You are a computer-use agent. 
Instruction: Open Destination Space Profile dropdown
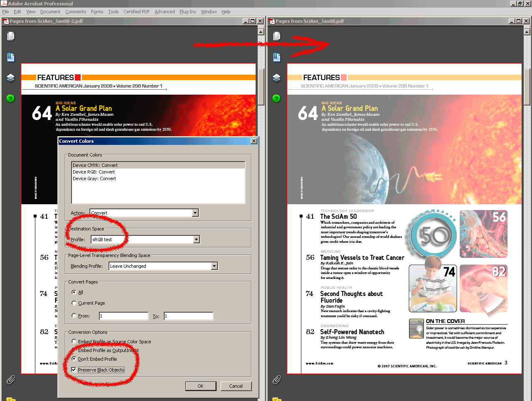click(x=197, y=240)
